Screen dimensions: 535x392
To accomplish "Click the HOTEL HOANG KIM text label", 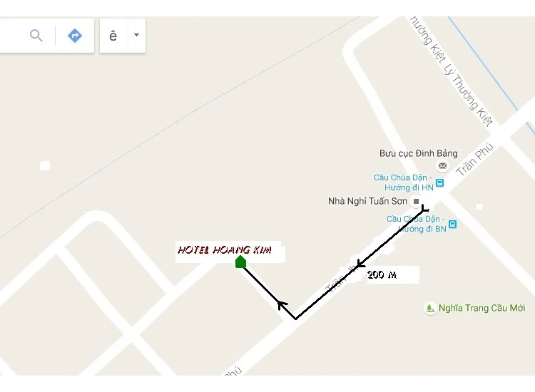I will (x=225, y=250).
